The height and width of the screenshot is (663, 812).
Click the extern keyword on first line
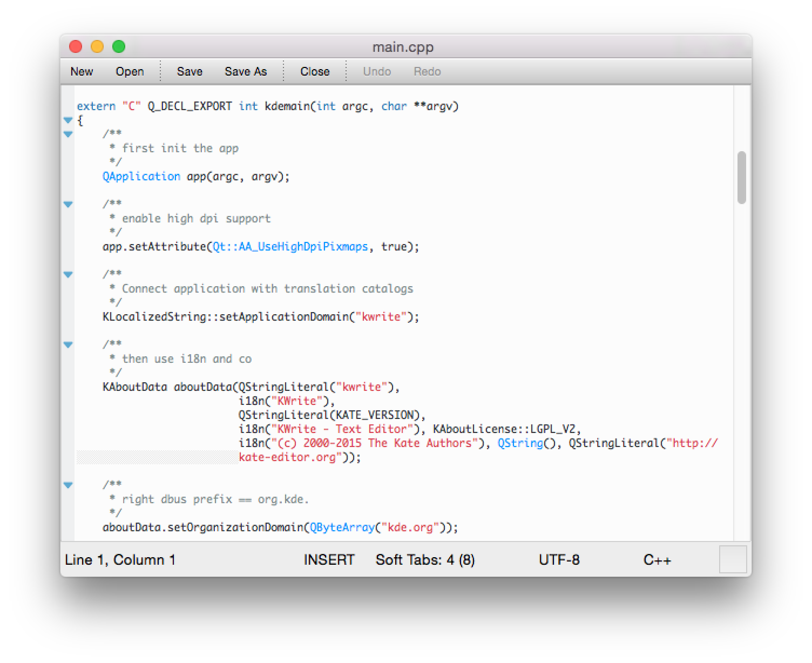point(96,106)
